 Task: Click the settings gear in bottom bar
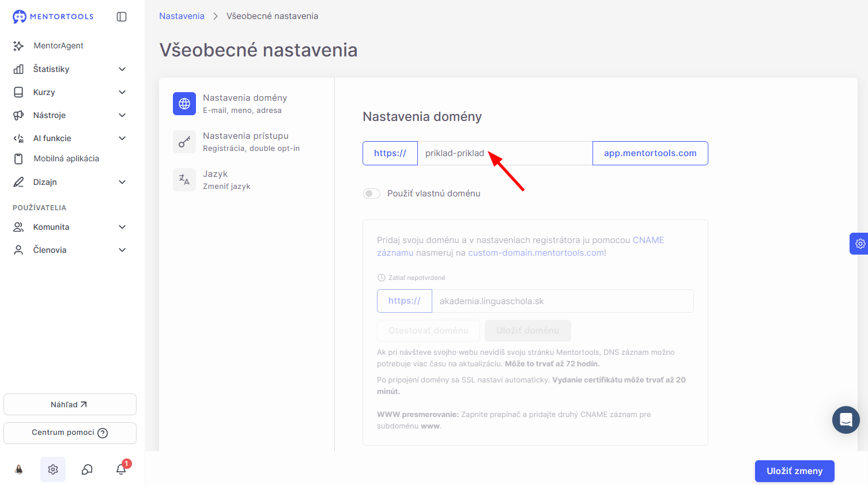pos(53,469)
